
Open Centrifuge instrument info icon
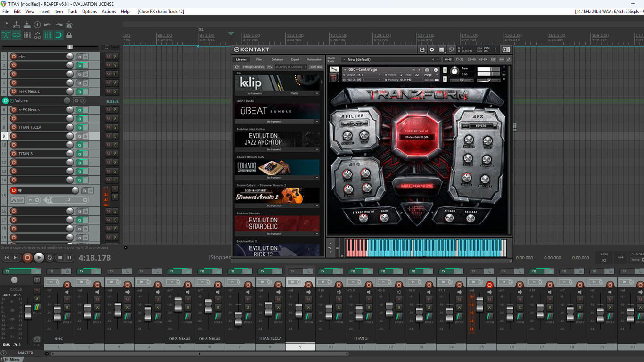click(436, 70)
